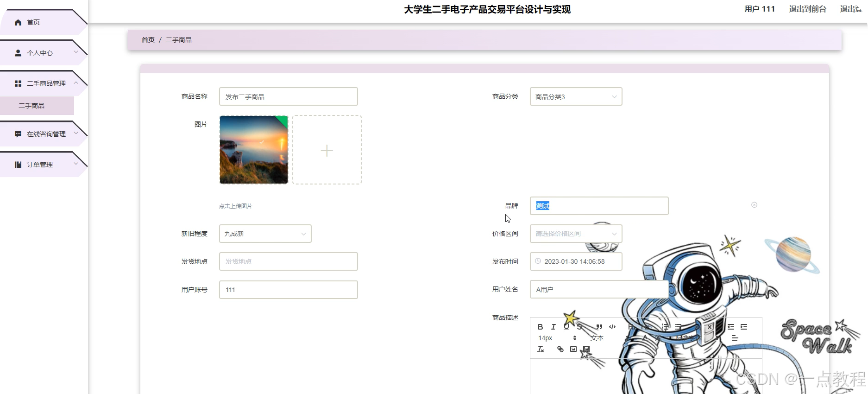Collapse 二手商品管理 sidebar menu
The width and height of the screenshot is (868, 394).
(44, 83)
